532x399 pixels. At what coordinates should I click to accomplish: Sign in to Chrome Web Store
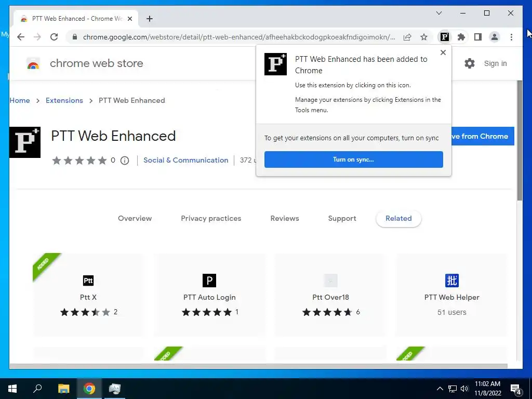tap(495, 63)
